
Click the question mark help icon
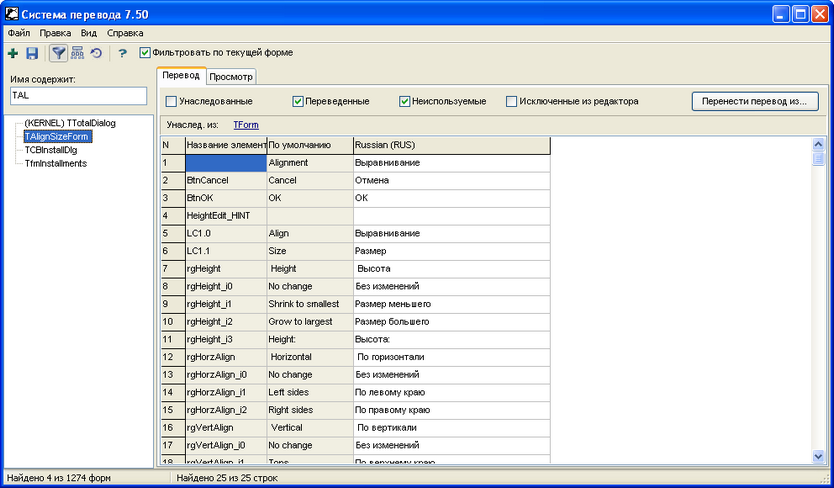click(122, 53)
